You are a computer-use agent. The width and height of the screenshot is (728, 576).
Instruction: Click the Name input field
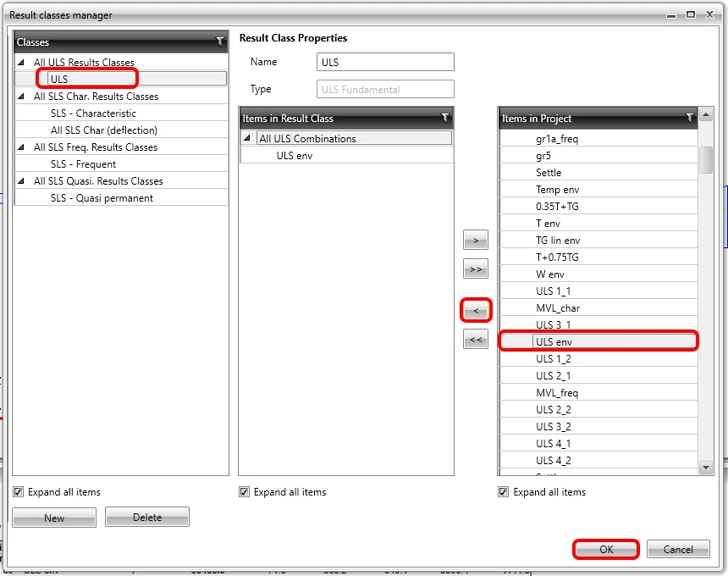tap(385, 62)
